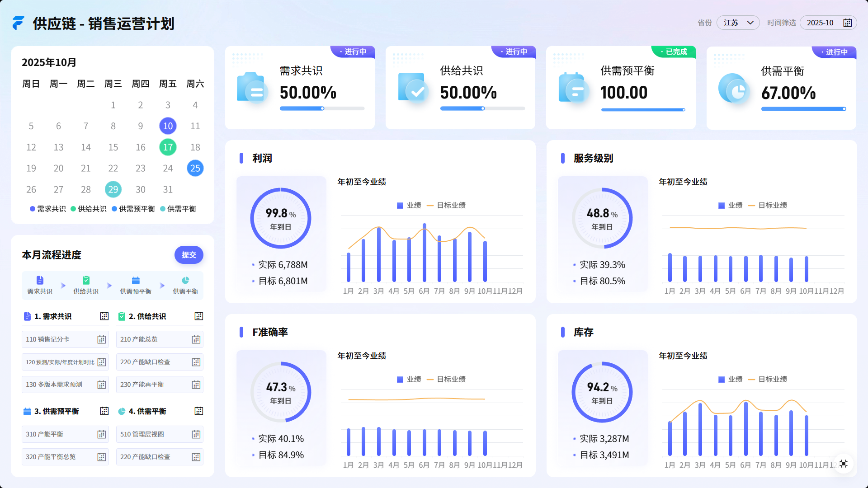This screenshot has width=868, height=488.
Task: Toggle 业绩 legend in F准确率 chart
Action: pos(409,379)
